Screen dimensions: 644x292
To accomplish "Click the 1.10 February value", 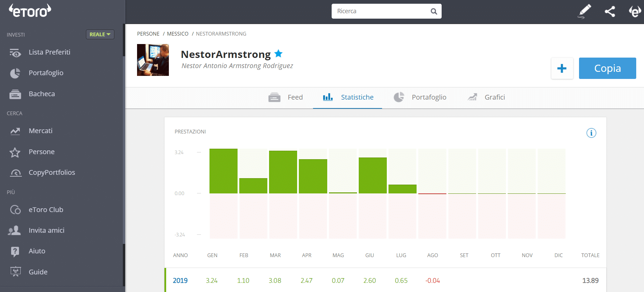I will point(243,280).
